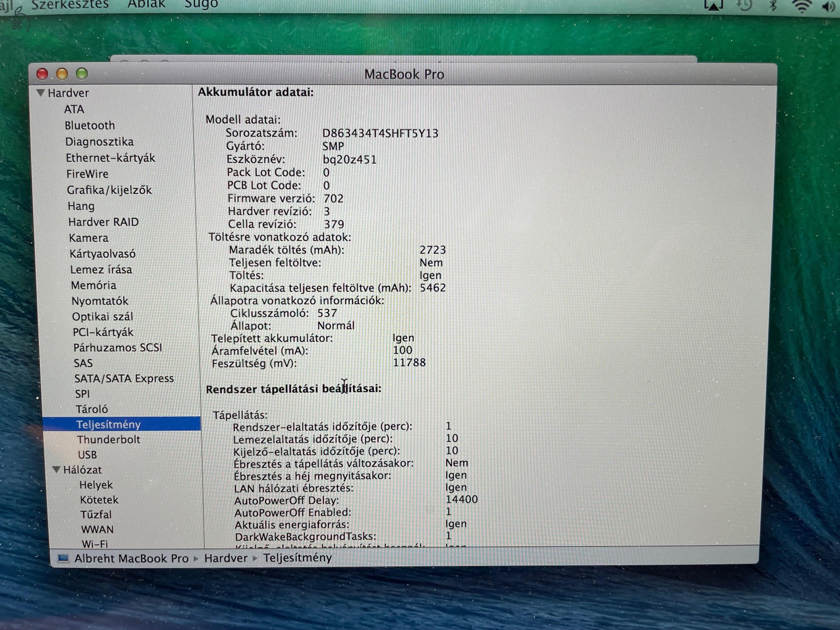This screenshot has height=630, width=840.
Task: Open the AirPlay display menu icon
Action: [x=713, y=5]
